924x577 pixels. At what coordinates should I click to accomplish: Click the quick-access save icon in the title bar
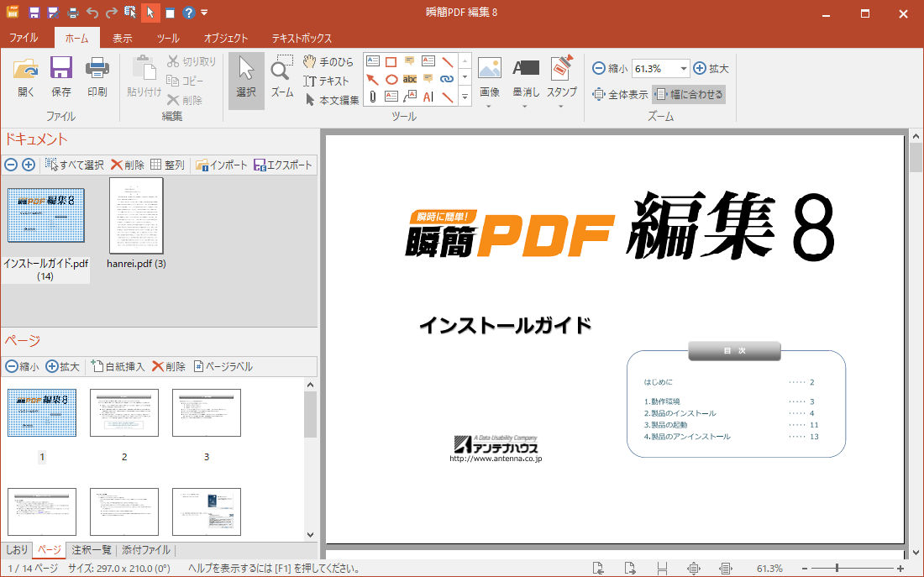click(34, 13)
